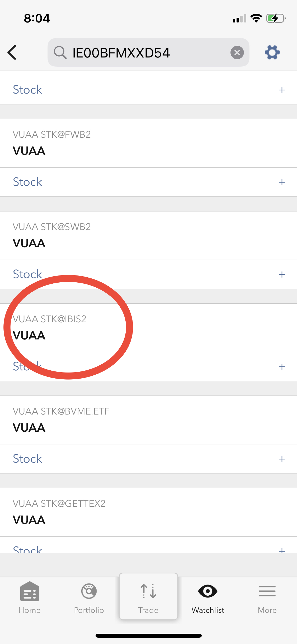Image resolution: width=297 pixels, height=644 pixels.
Task: Focus the IE00BFMXXD54 search field
Action: pyautogui.click(x=148, y=53)
